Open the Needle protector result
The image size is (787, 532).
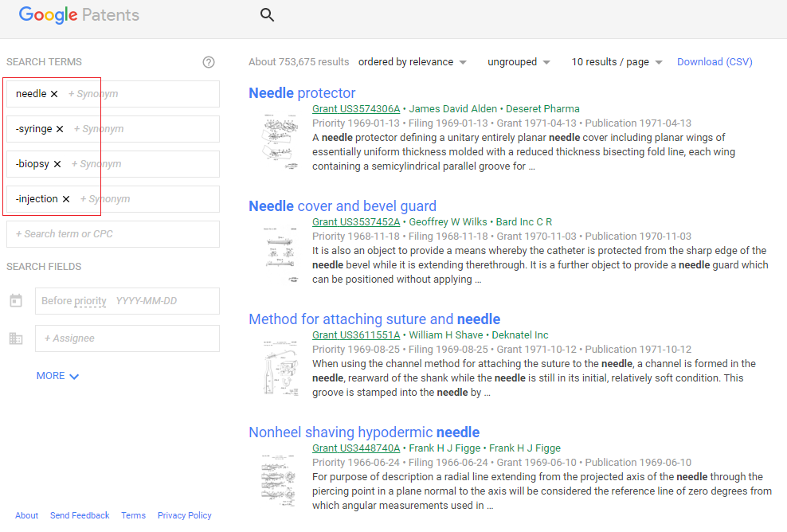(302, 93)
